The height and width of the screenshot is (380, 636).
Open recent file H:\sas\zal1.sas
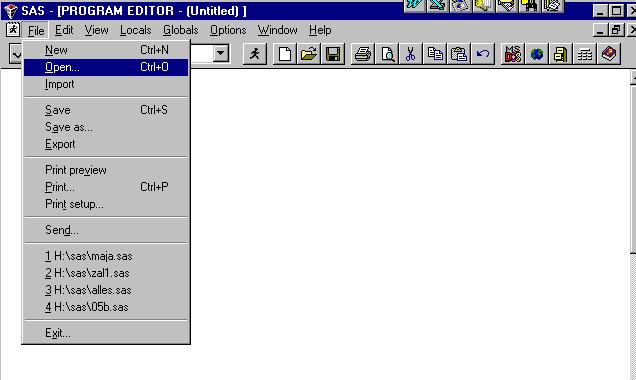pyautogui.click(x=106, y=273)
